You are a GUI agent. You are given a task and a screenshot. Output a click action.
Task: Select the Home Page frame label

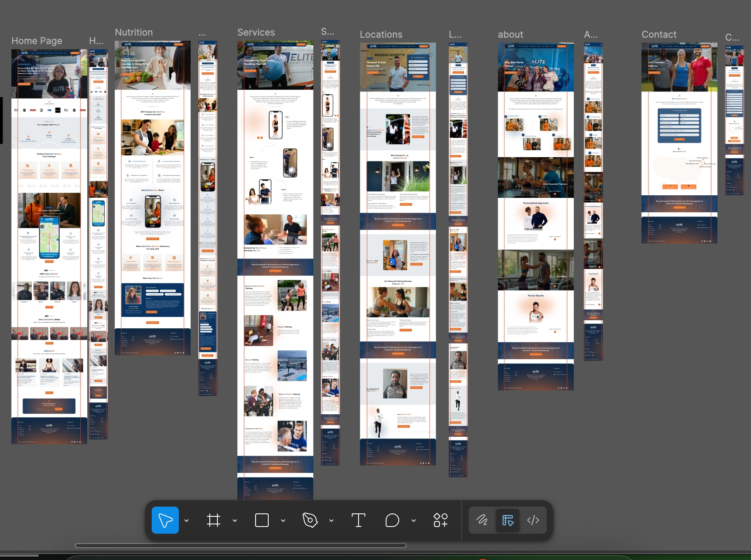coord(37,41)
